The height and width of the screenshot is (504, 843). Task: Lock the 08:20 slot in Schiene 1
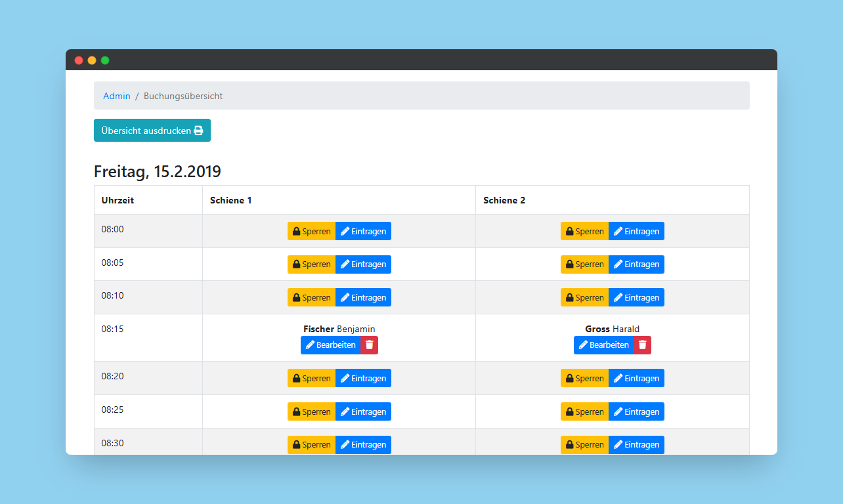(x=311, y=379)
